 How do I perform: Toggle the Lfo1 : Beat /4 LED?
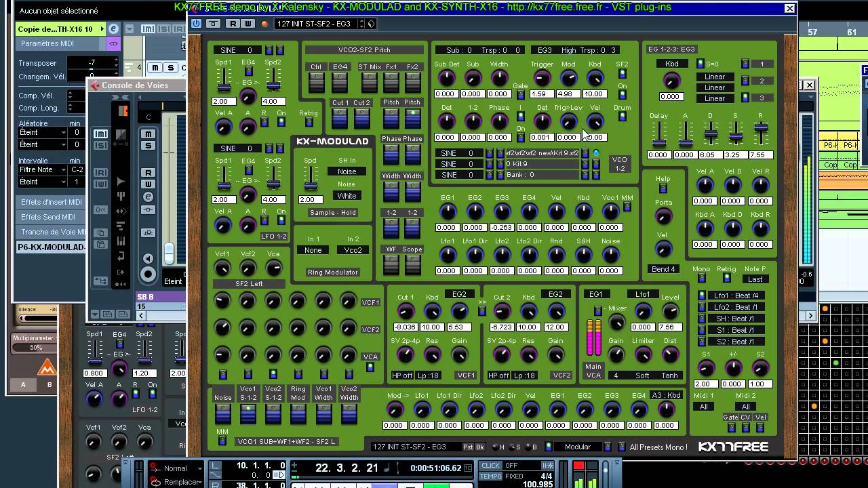[x=702, y=296]
